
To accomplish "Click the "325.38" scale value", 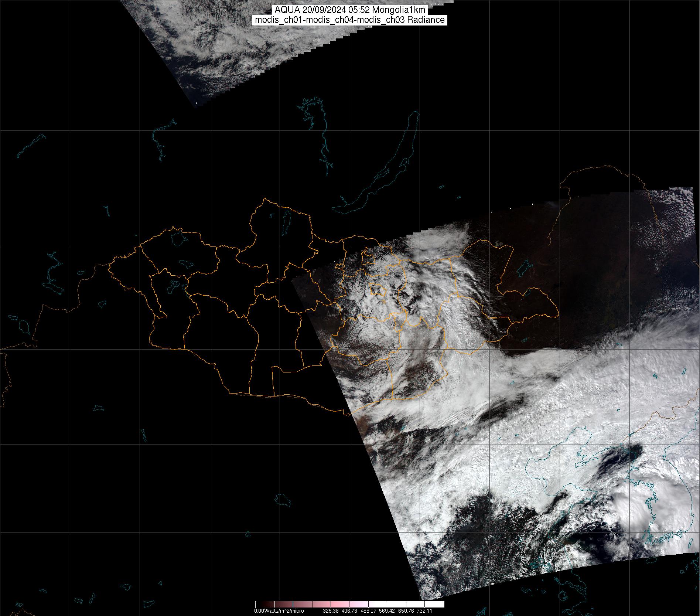I will point(331,611).
